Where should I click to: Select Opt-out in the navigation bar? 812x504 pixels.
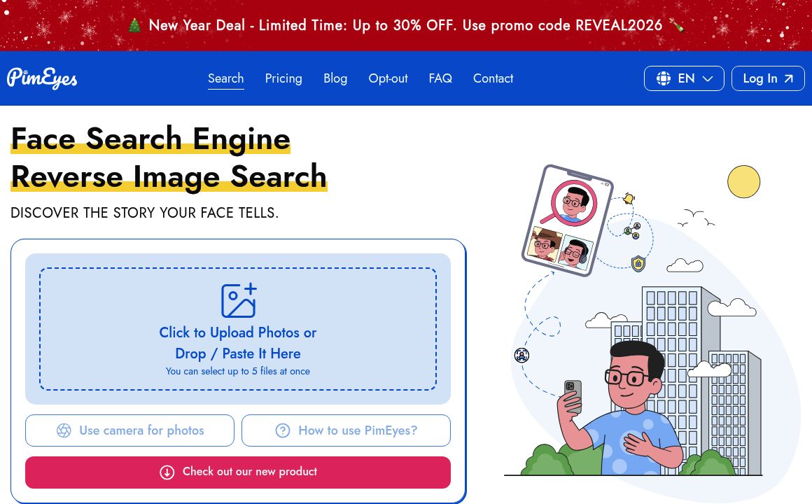click(388, 78)
